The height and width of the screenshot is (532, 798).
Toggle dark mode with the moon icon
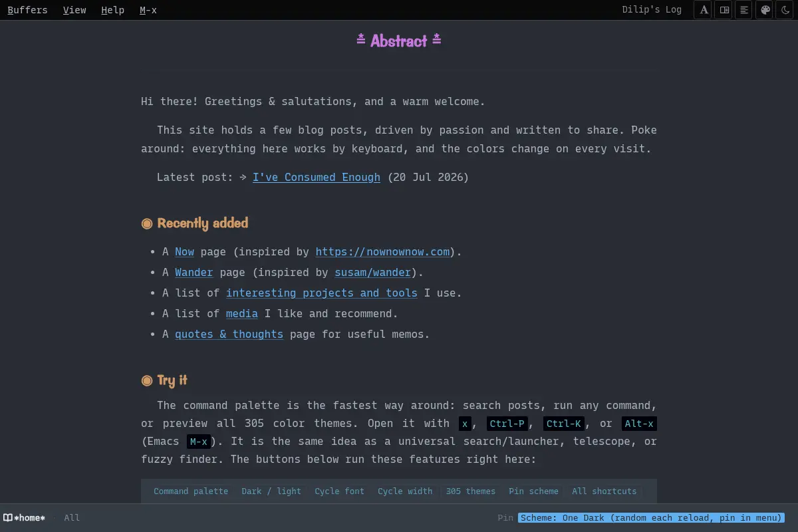[x=785, y=10]
